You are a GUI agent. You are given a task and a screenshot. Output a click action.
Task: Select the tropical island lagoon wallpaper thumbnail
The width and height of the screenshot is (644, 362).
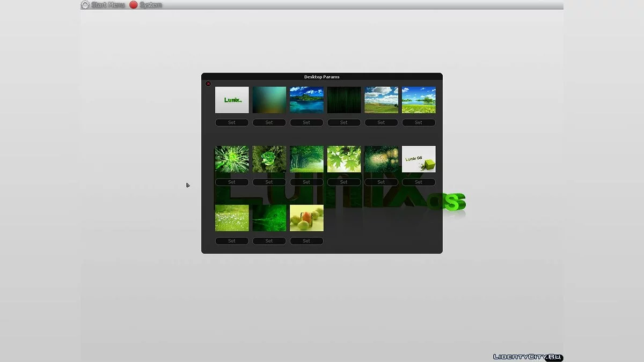306,100
